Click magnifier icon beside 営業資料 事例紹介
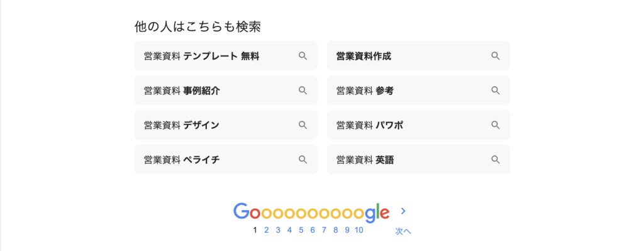 303,91
